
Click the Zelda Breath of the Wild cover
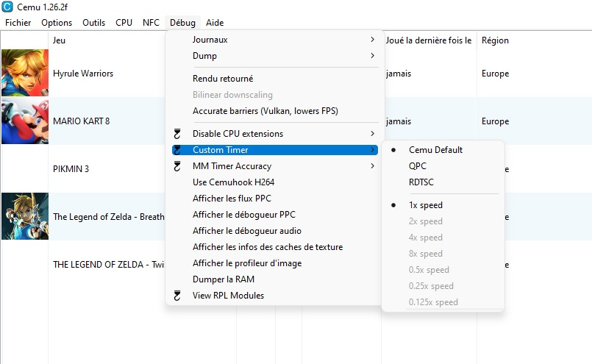tap(25, 216)
